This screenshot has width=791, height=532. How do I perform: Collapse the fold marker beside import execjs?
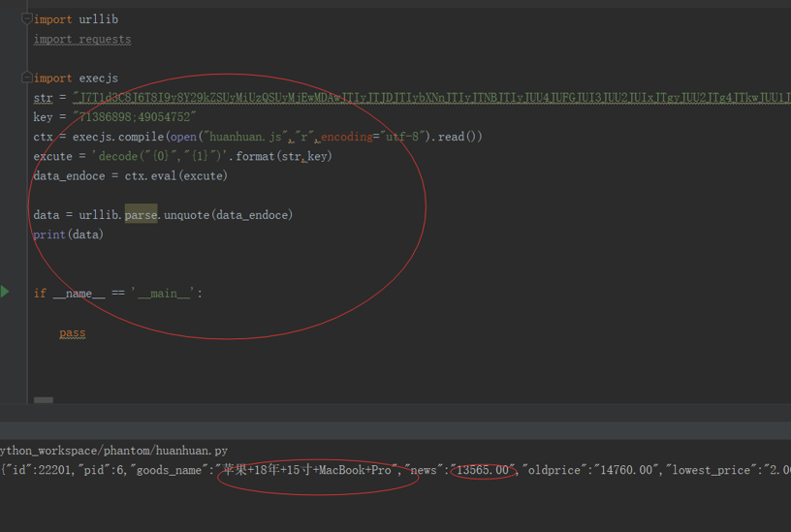27,78
